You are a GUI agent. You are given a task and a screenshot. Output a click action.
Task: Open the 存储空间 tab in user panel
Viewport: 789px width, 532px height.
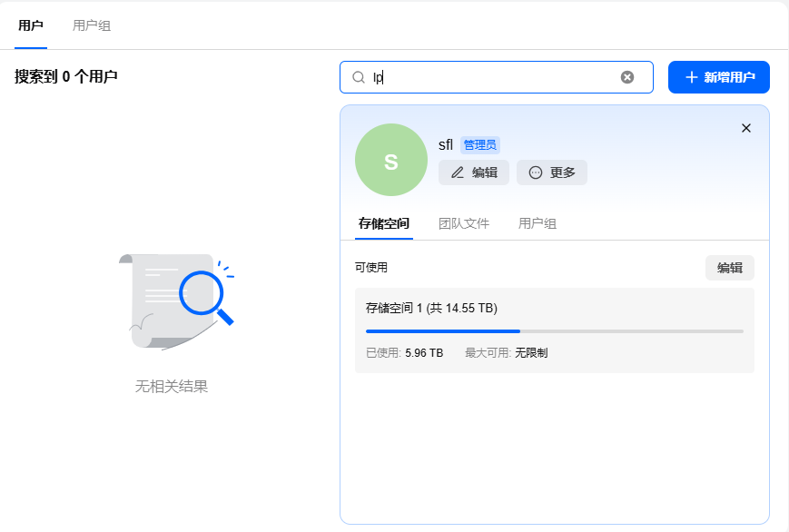(x=384, y=223)
